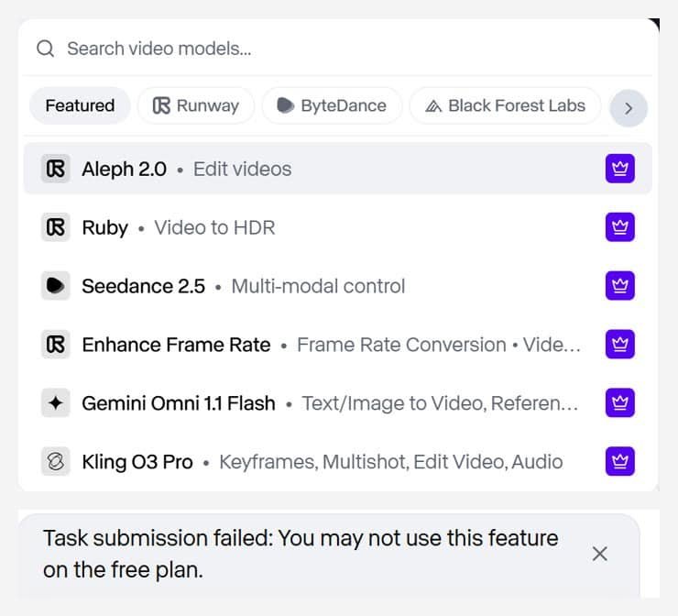Click the sparkle logo beside Gemini Omni
The width and height of the screenshot is (678, 616).
56,402
